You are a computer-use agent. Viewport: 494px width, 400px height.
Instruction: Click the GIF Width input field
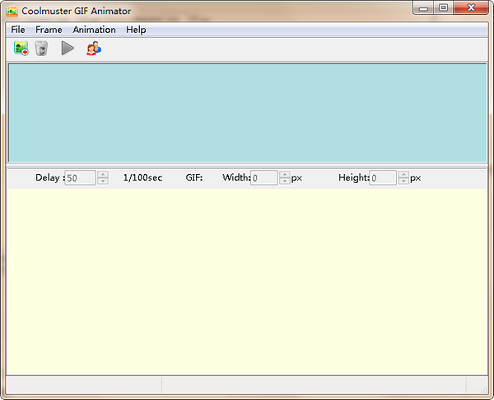click(264, 178)
